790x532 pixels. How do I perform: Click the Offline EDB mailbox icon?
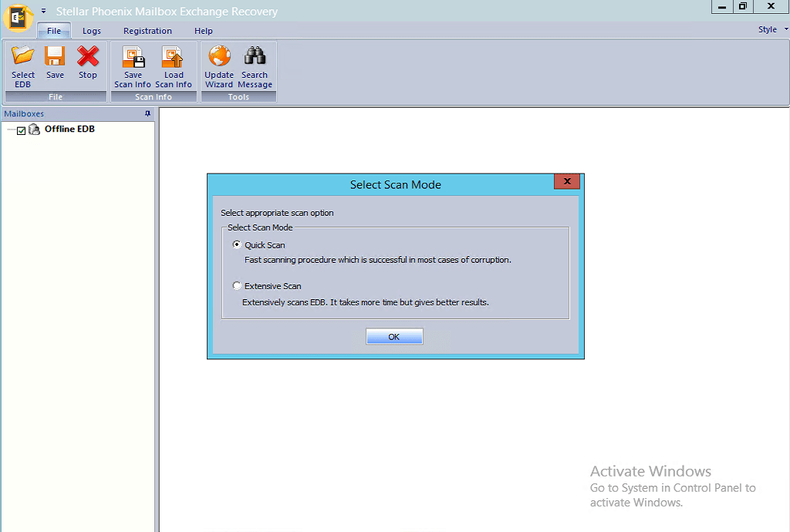34,130
